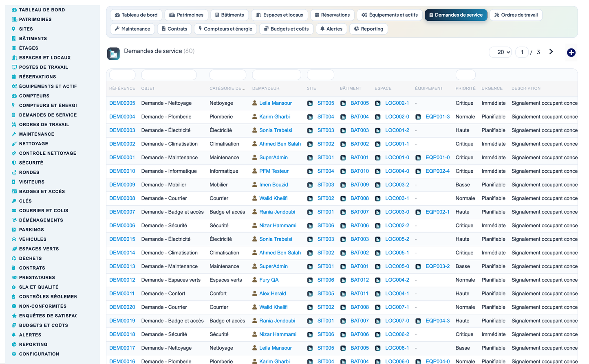
Task: Click equipment icon beside EQP002-4
Action: point(418,171)
